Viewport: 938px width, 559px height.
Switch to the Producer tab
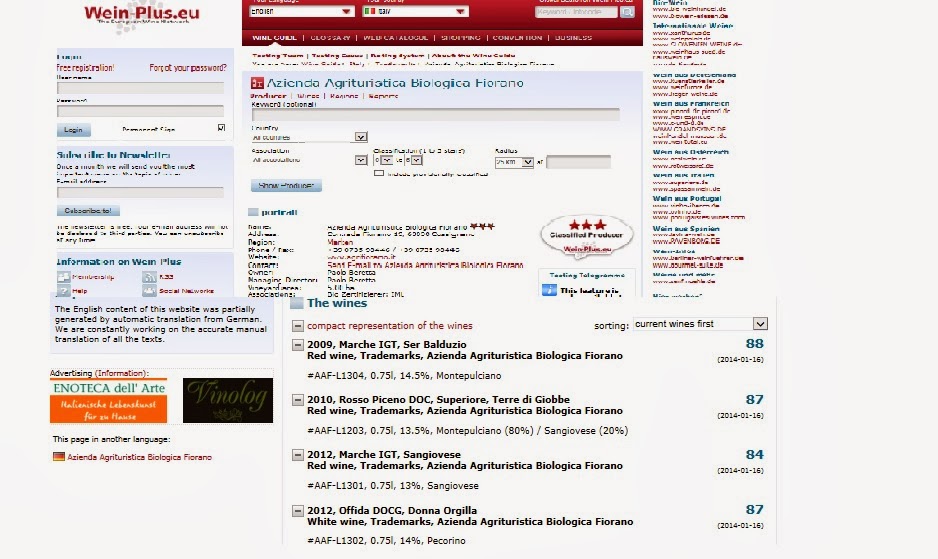[268, 96]
